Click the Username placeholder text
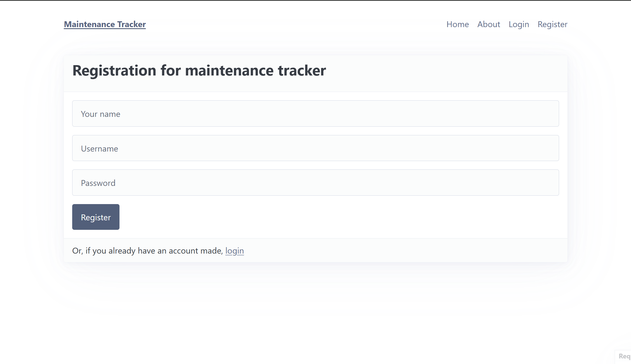 click(x=99, y=149)
